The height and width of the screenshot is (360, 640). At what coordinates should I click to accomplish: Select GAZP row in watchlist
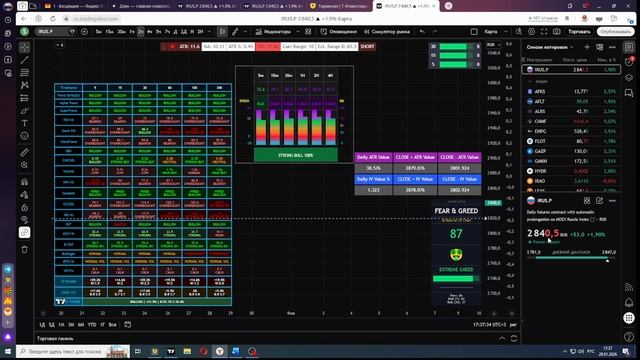point(571,151)
